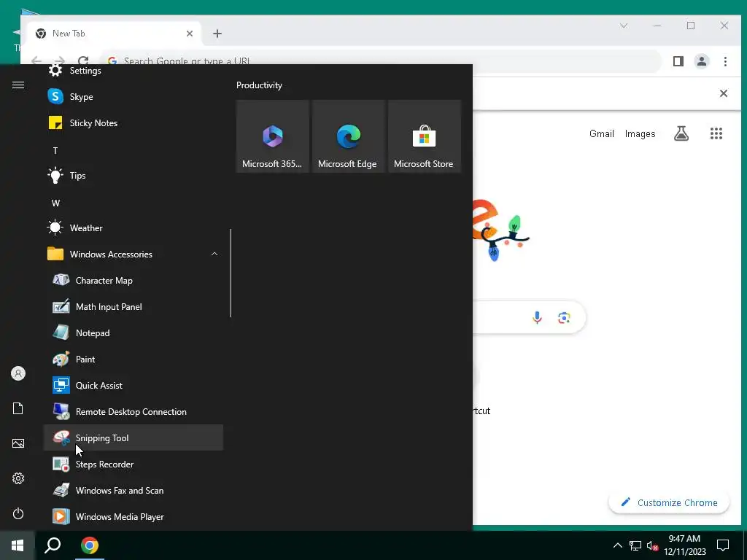Open the user account icon in Start sidebar
The height and width of the screenshot is (560, 747).
(x=18, y=373)
